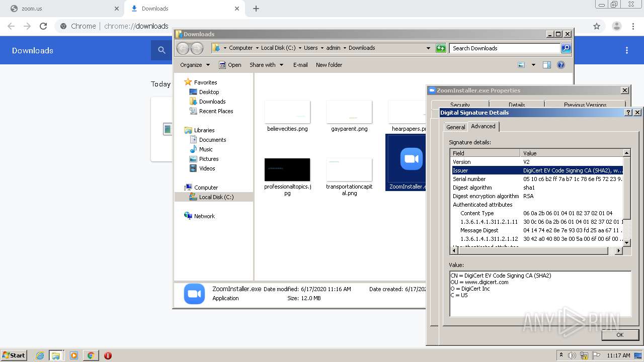The height and width of the screenshot is (362, 644).
Task: Expand the Computer breadcrumb arrow
Action: click(x=257, y=48)
